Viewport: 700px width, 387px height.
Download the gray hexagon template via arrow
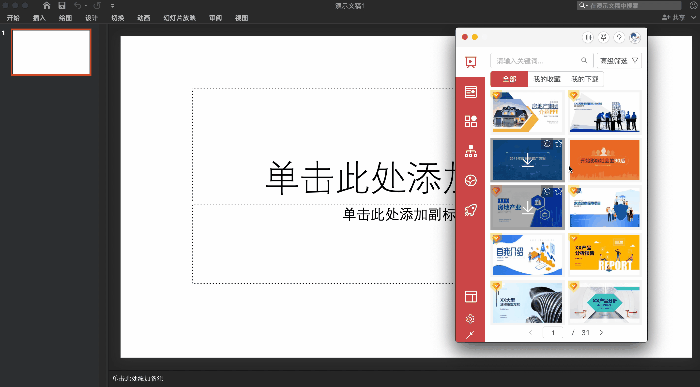pos(527,208)
